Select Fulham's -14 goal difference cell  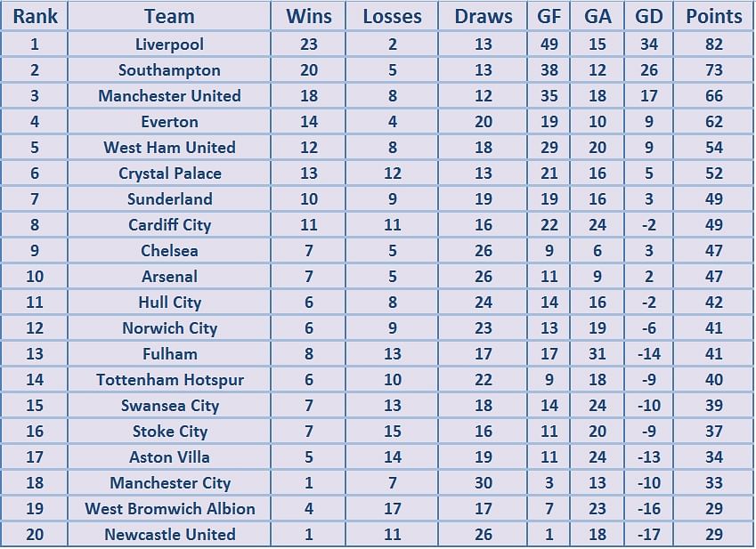point(649,354)
